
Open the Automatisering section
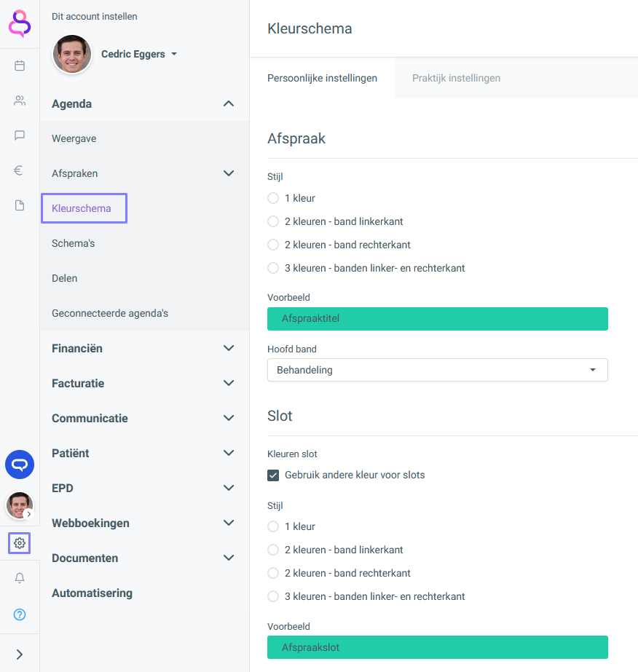coord(92,593)
